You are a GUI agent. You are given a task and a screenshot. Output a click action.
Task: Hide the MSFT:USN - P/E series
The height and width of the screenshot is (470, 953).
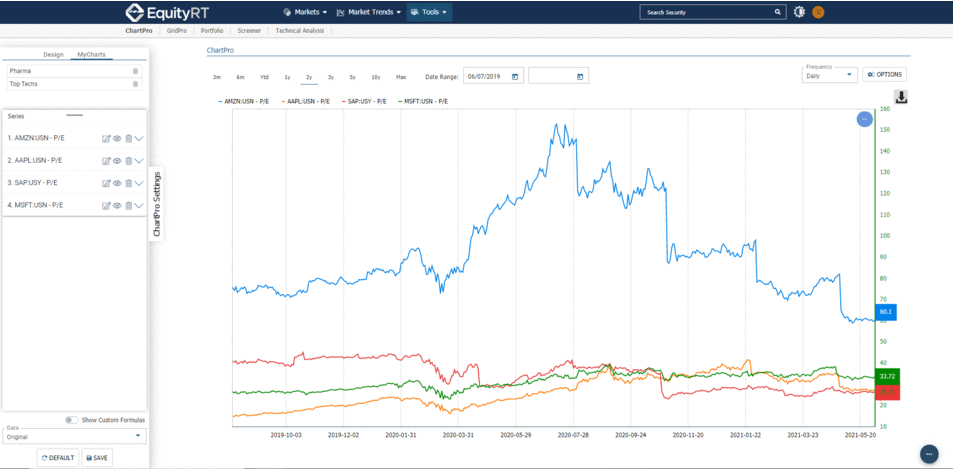coord(117,206)
